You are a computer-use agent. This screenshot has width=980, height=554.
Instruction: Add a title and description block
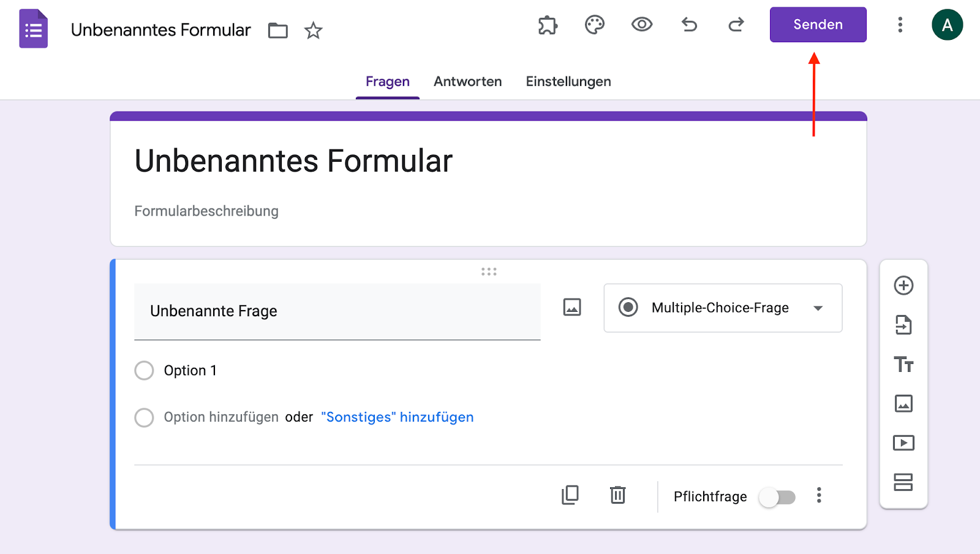click(x=903, y=365)
